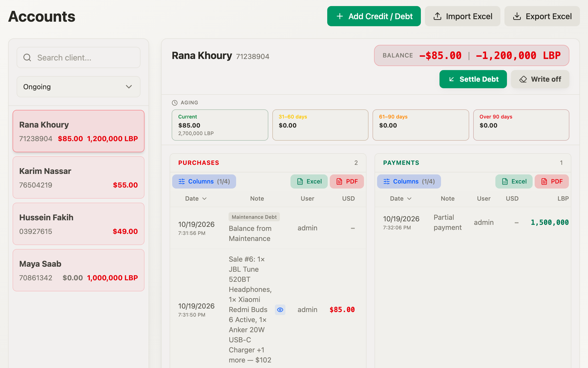Click Settle Debt button
588x368 pixels.
[x=473, y=79]
